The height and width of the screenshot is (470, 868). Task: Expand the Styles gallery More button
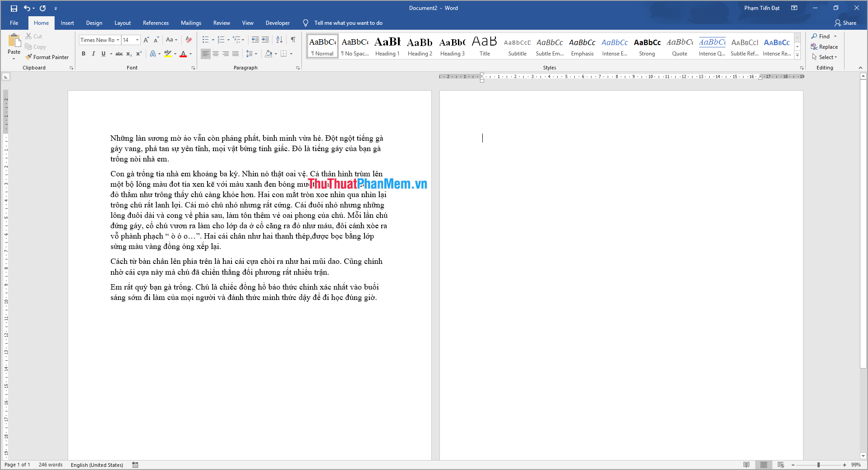pos(798,55)
